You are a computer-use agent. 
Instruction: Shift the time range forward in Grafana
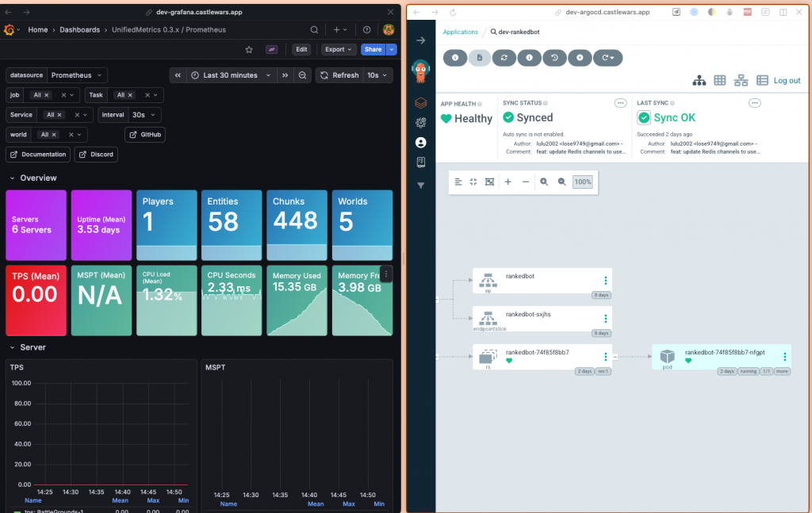pyautogui.click(x=285, y=75)
